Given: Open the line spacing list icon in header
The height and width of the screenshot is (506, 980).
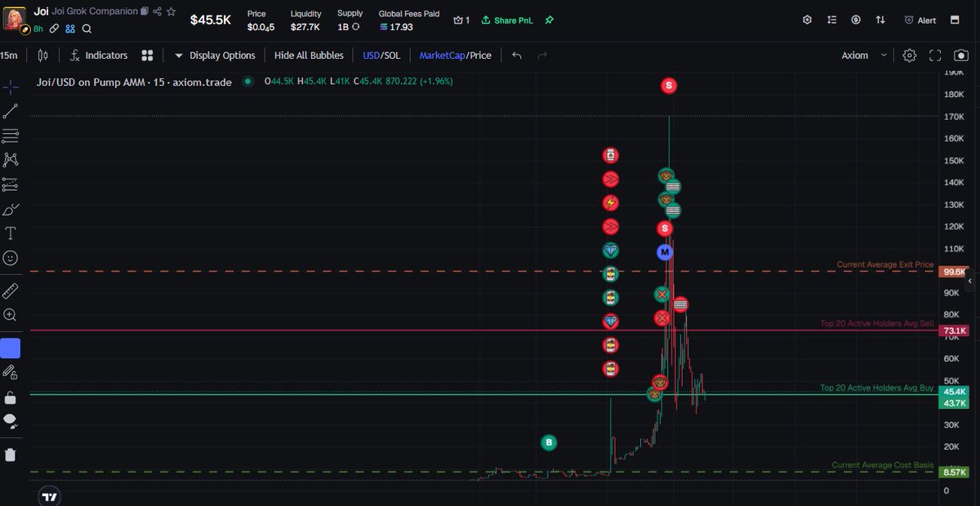Looking at the screenshot, I should [831, 20].
